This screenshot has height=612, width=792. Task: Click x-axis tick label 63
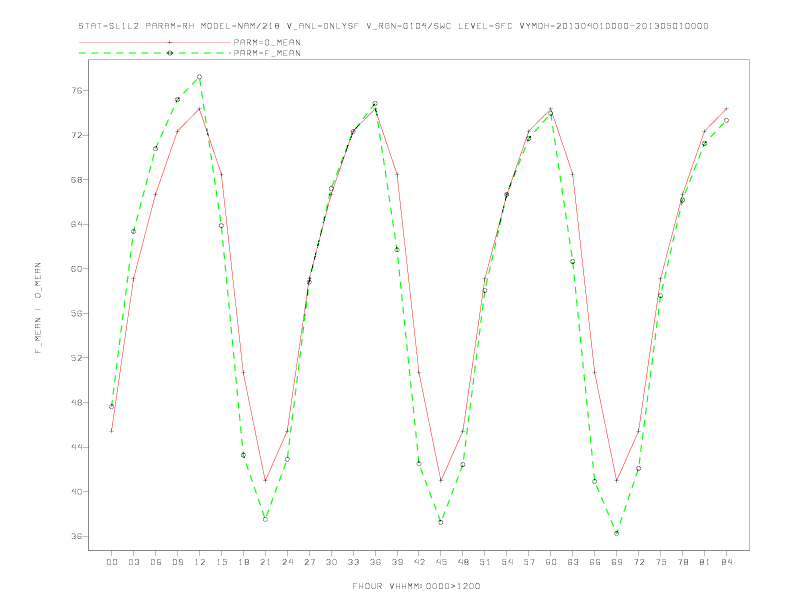pyautogui.click(x=573, y=562)
